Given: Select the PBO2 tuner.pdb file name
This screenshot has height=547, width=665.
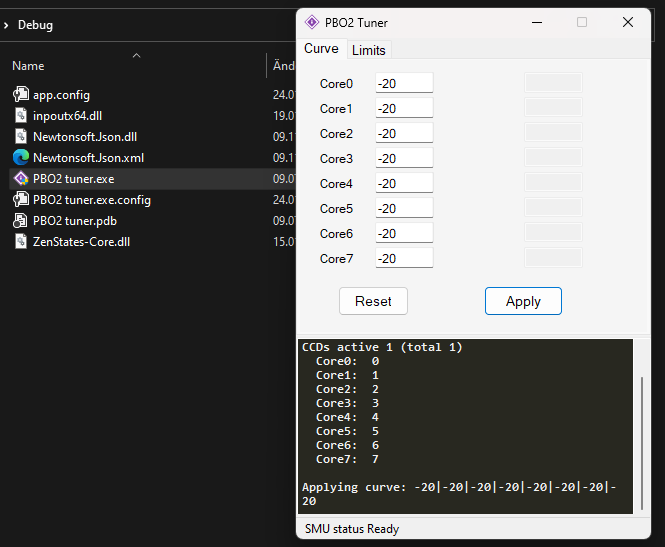Looking at the screenshot, I should [x=75, y=220].
